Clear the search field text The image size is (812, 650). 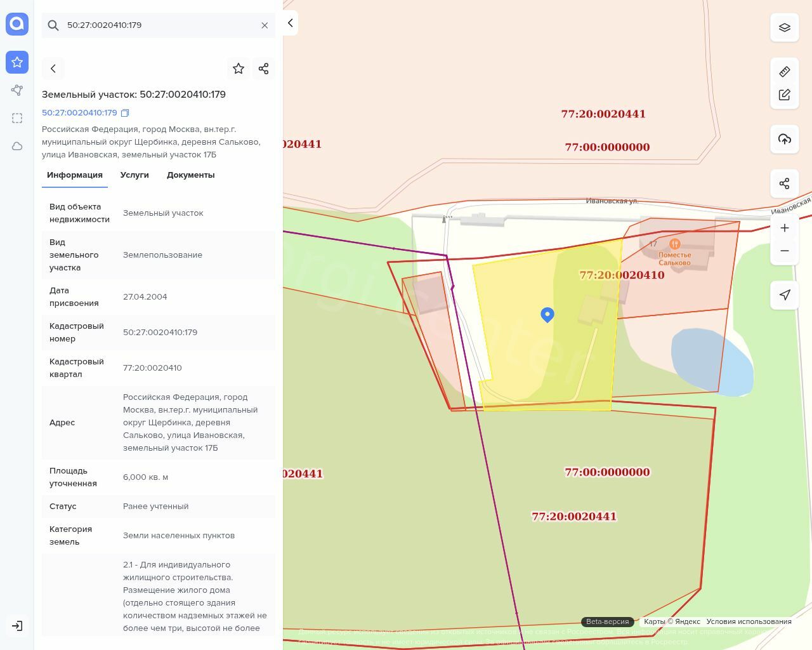[x=265, y=25]
